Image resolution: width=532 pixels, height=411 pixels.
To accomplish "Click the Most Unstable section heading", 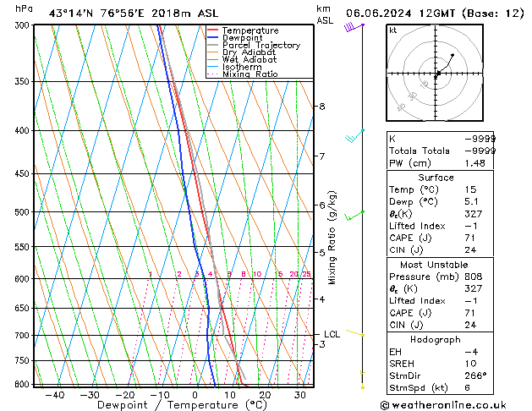I will 434,265.
